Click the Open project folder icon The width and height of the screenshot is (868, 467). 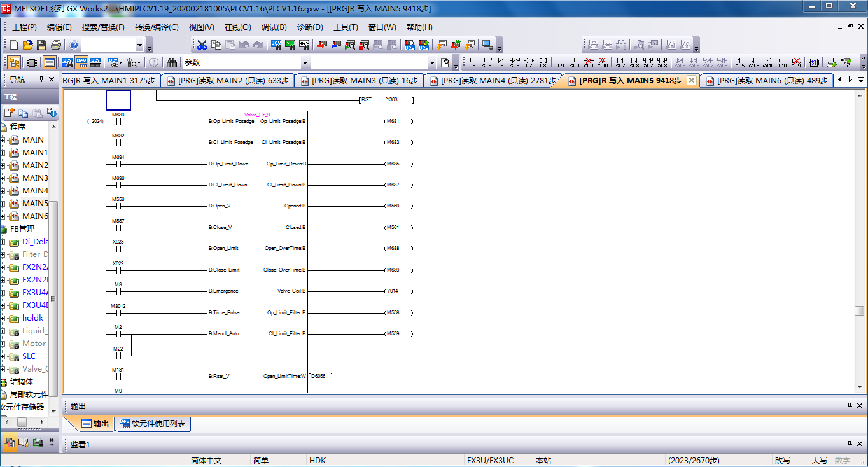pyautogui.click(x=27, y=45)
